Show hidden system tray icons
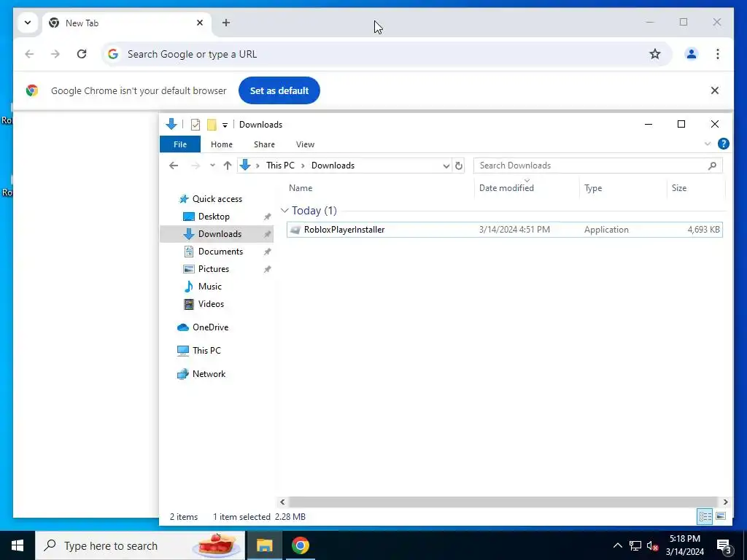 [x=617, y=545]
